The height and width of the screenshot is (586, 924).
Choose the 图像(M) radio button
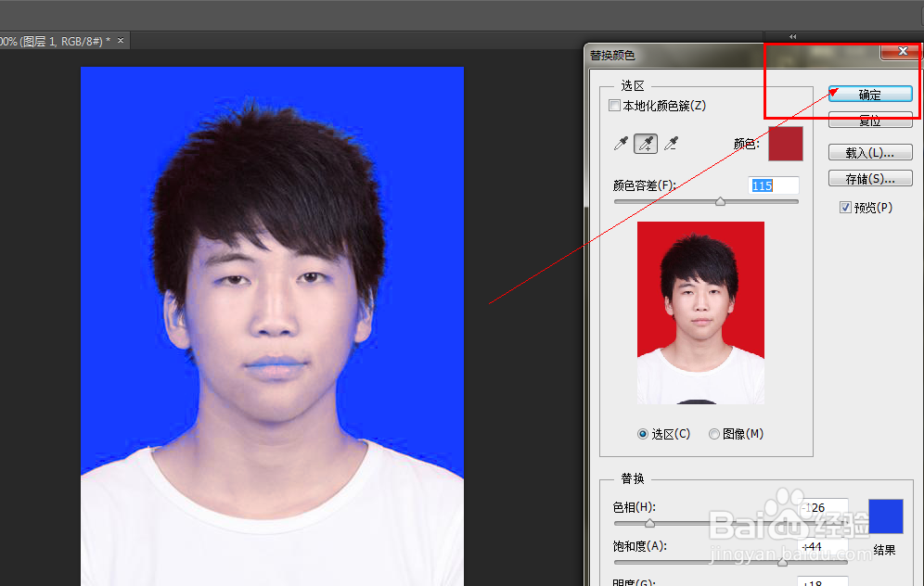[x=713, y=434]
